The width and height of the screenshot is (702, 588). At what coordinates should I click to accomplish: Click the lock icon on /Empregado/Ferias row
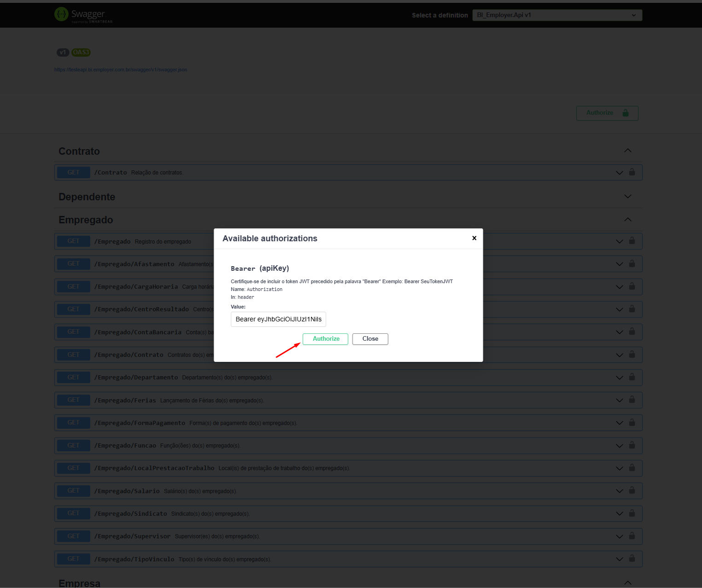(x=632, y=399)
